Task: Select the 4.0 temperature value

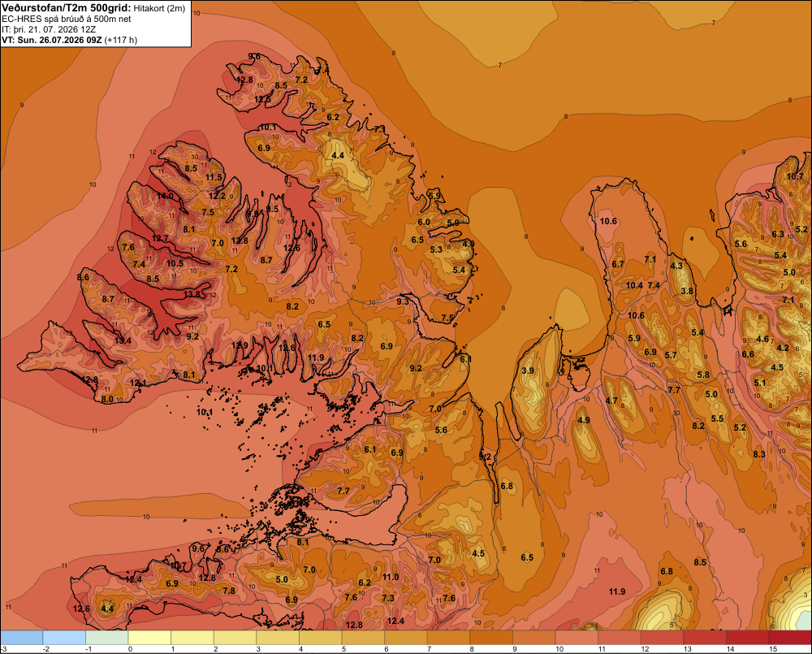Action: coord(469,244)
